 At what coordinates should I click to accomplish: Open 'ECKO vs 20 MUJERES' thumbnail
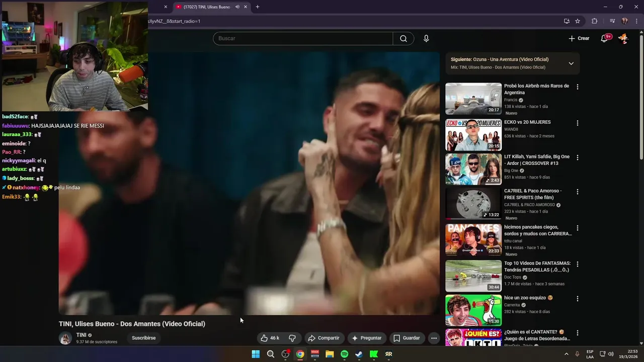point(473,135)
